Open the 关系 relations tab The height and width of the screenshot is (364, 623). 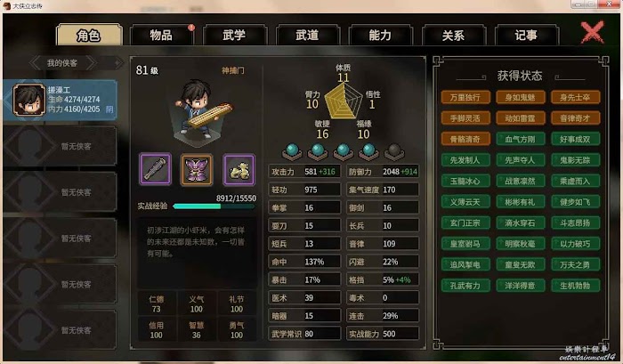[453, 35]
